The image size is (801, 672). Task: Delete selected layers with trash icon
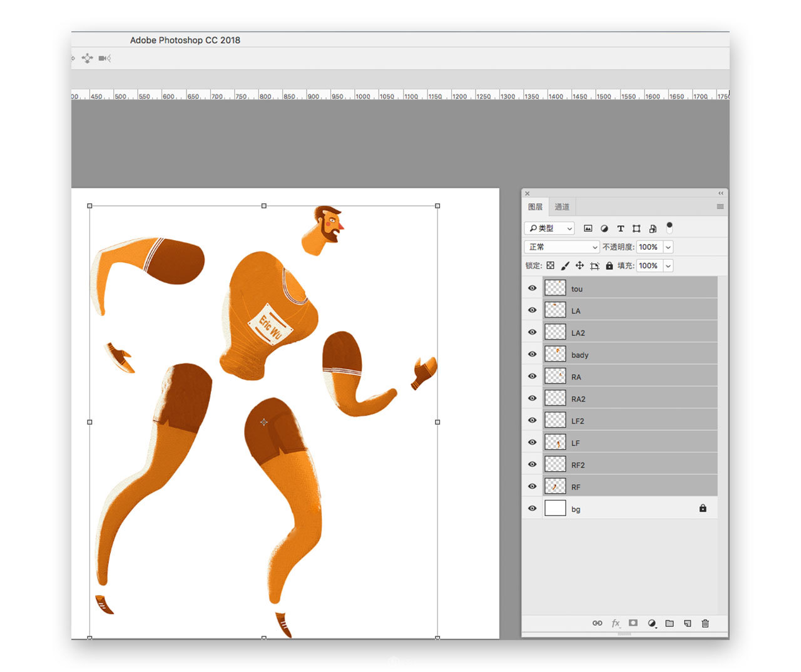pos(705,623)
